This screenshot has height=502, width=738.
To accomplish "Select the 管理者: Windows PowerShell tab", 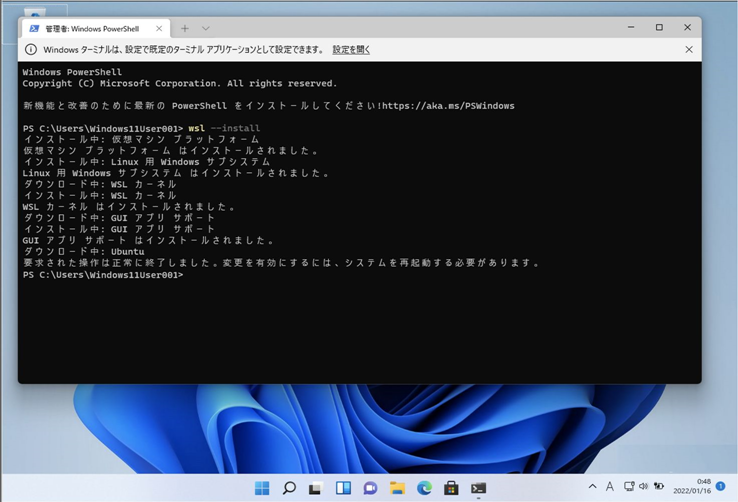I will click(96, 29).
